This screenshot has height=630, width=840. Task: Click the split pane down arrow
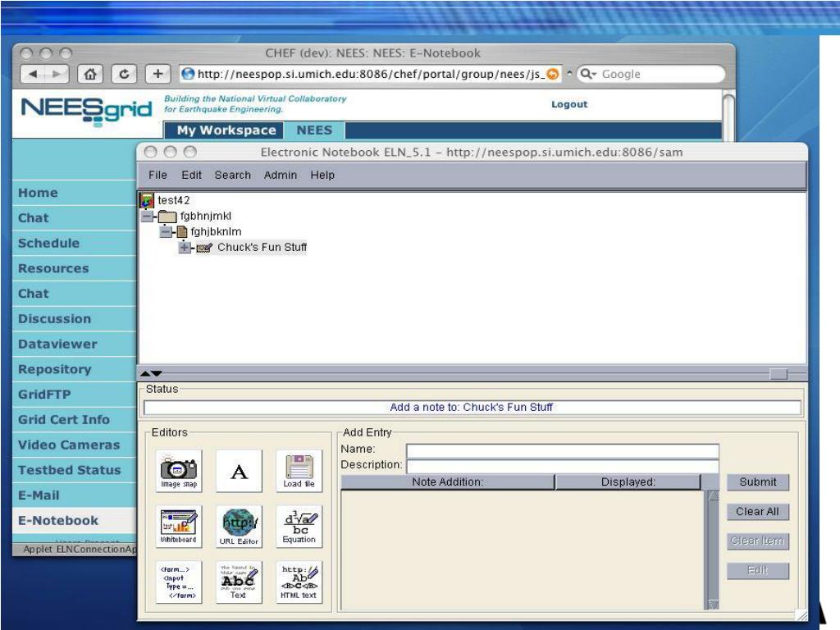157,373
